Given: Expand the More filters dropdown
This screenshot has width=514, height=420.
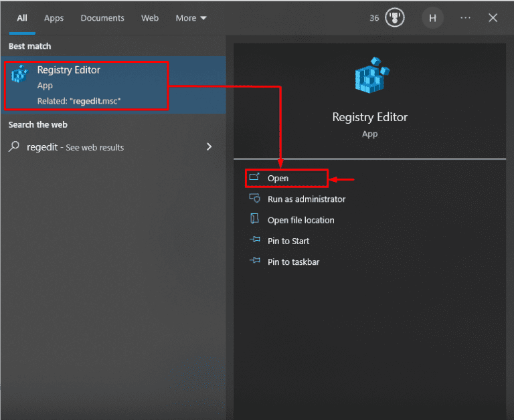Looking at the screenshot, I should 191,18.
